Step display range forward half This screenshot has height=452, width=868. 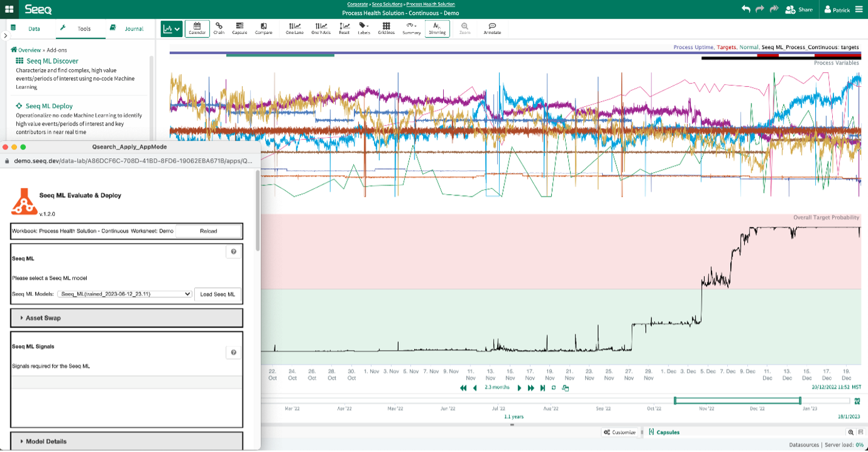point(519,388)
